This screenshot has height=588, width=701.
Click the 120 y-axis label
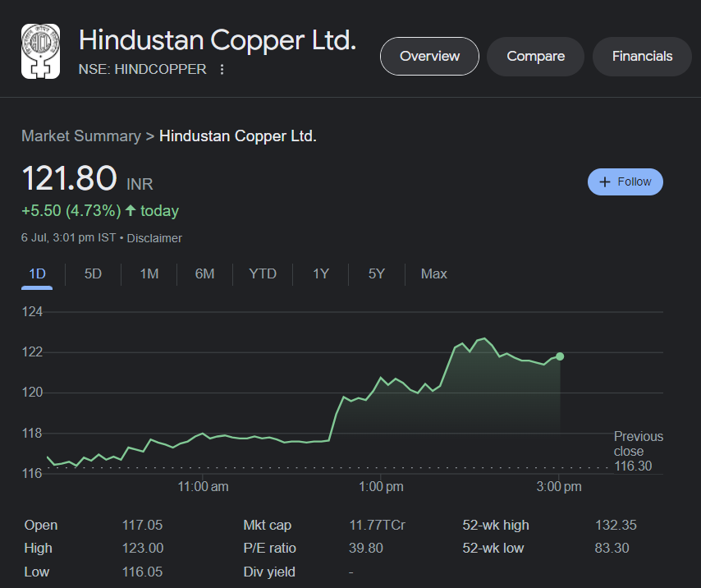tap(32, 393)
